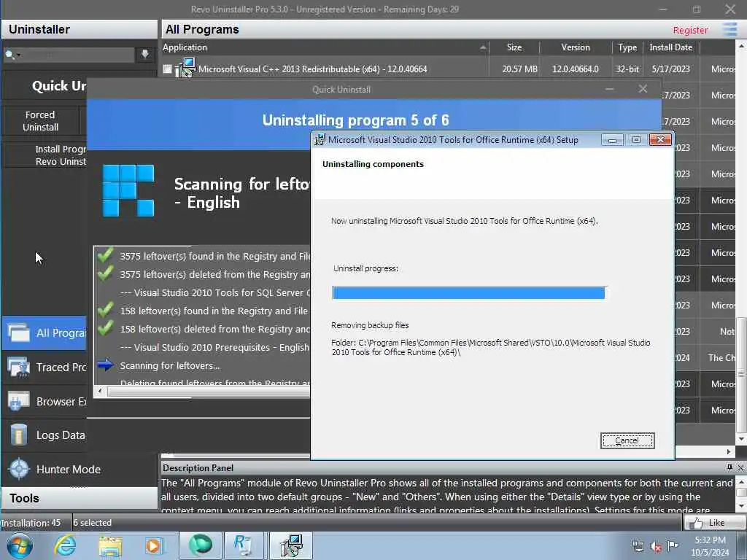Open the All Programs module icon
The image size is (747, 560).
coord(19,332)
